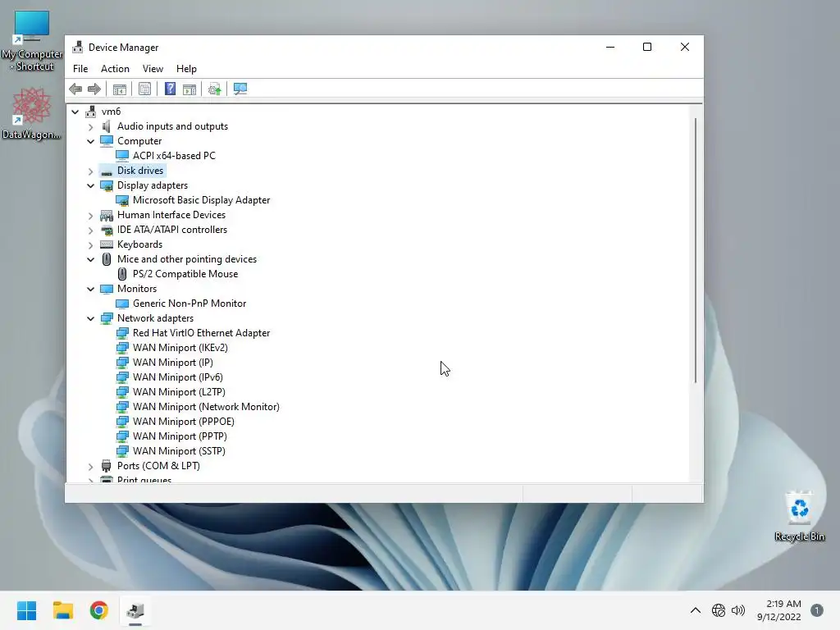Expand the Keyboards category

point(90,244)
